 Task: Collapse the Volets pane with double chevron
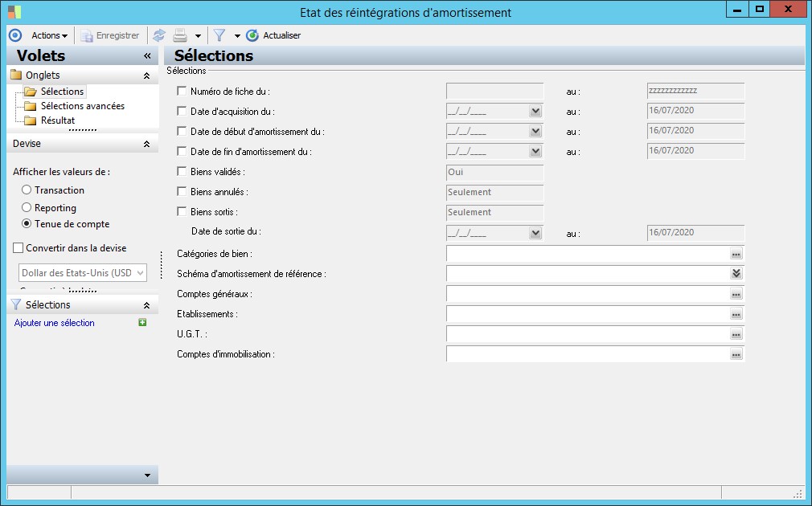point(147,56)
